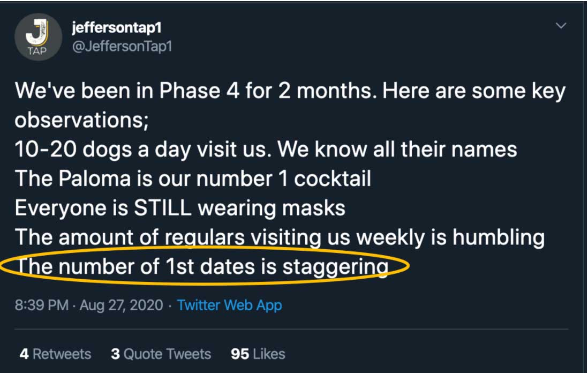Screen dimensions: 588x373
Task: Click the Paloma number 1 cocktail line
Action: coord(193,178)
